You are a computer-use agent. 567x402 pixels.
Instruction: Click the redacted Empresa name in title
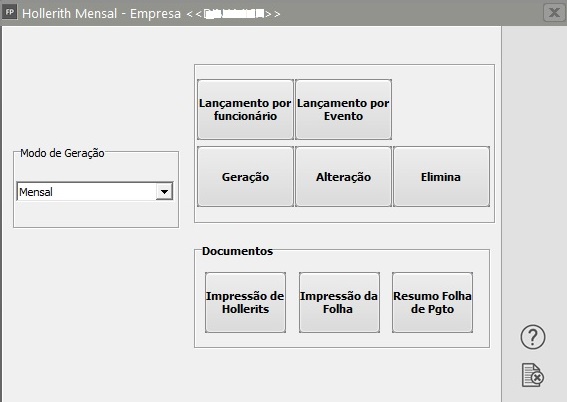[234, 14]
